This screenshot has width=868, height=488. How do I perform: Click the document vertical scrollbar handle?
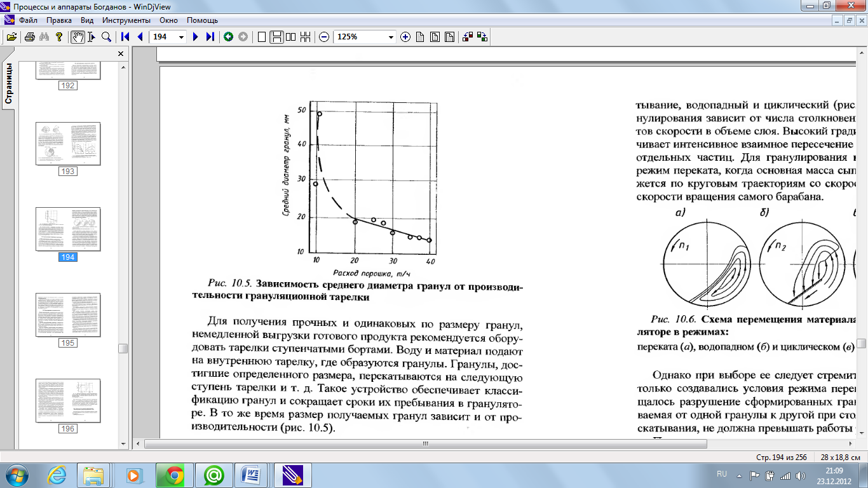pos(862,343)
